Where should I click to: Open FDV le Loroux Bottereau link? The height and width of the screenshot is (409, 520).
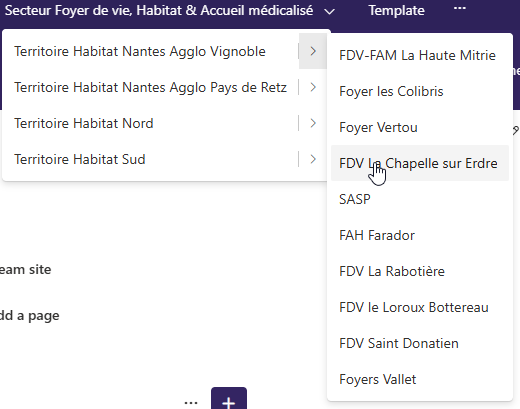[x=414, y=307]
